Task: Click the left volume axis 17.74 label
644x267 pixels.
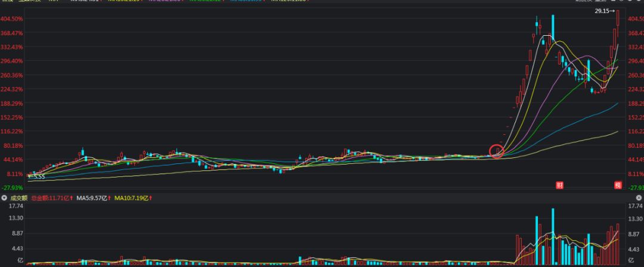Action: coord(16,206)
